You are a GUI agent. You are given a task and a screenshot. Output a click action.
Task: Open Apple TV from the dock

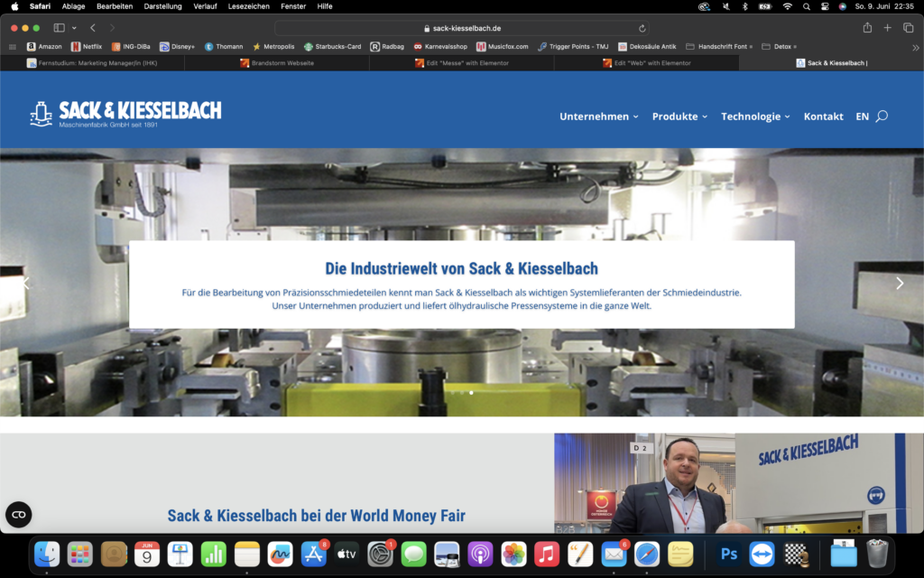346,555
